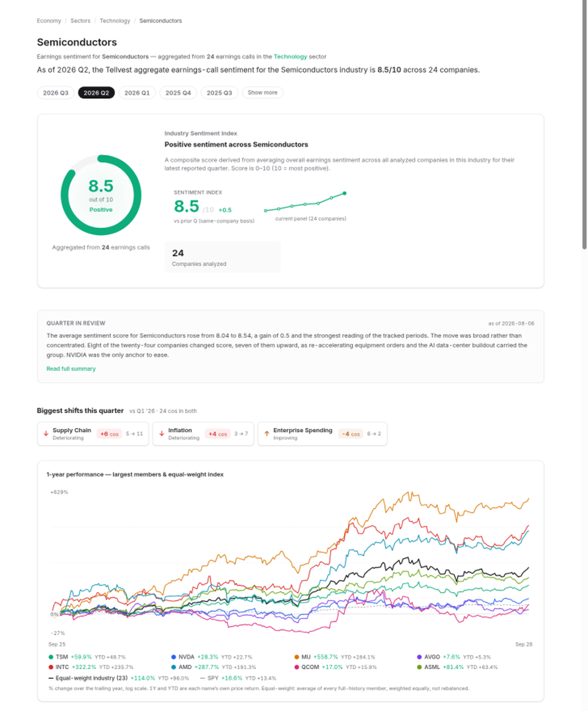
Task: Switch to the 2026 Q1 quarter
Action: coord(137,92)
